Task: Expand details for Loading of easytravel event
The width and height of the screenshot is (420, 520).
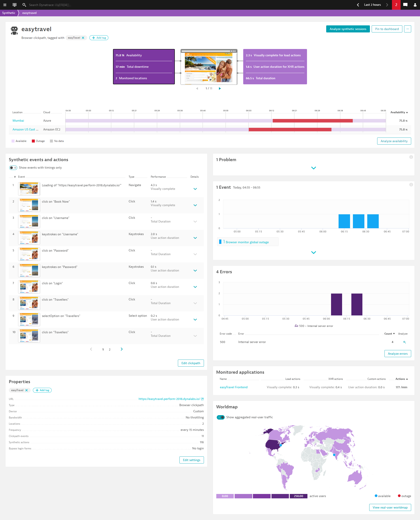Action: pyautogui.click(x=195, y=189)
